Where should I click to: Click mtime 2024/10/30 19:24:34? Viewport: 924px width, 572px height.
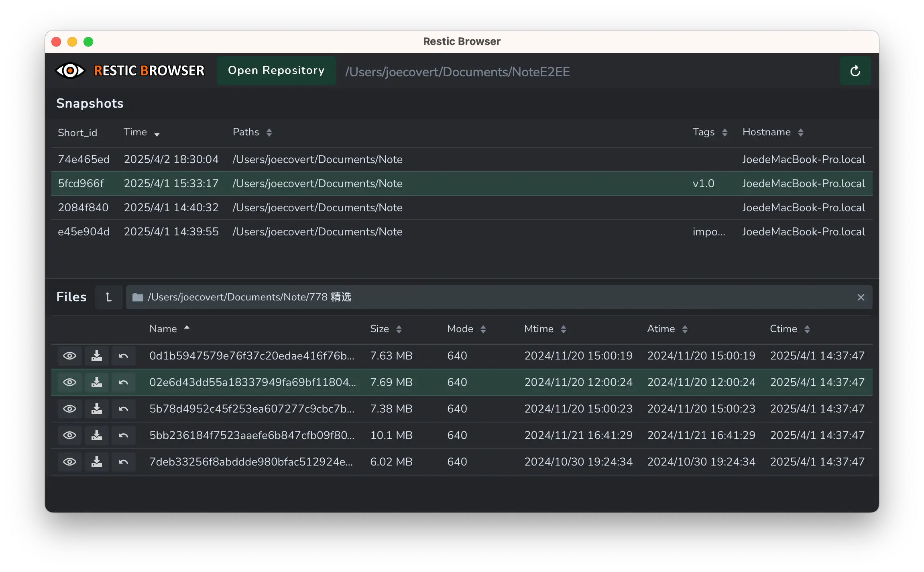click(578, 462)
